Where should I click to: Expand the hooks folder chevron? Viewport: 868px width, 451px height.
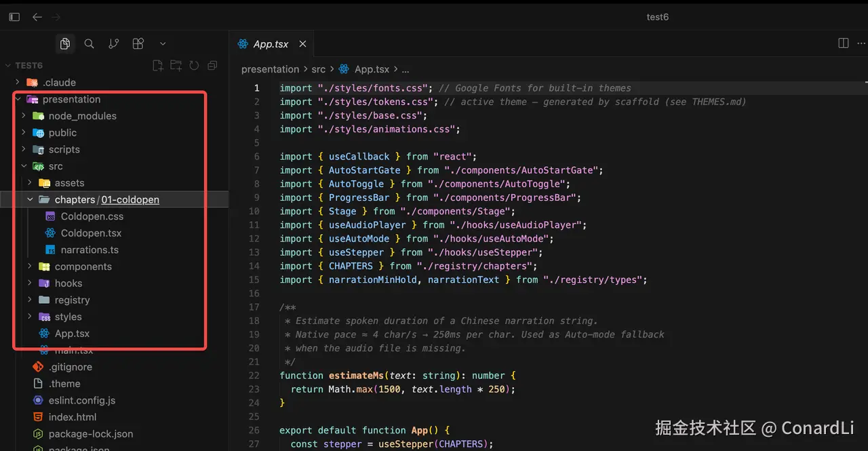30,283
